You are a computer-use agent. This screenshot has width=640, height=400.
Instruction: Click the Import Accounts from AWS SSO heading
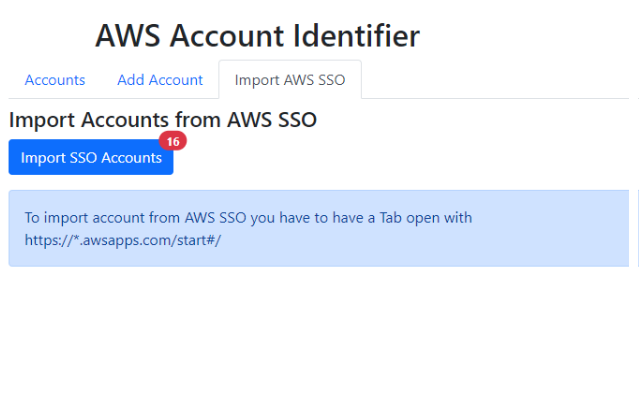(x=163, y=120)
